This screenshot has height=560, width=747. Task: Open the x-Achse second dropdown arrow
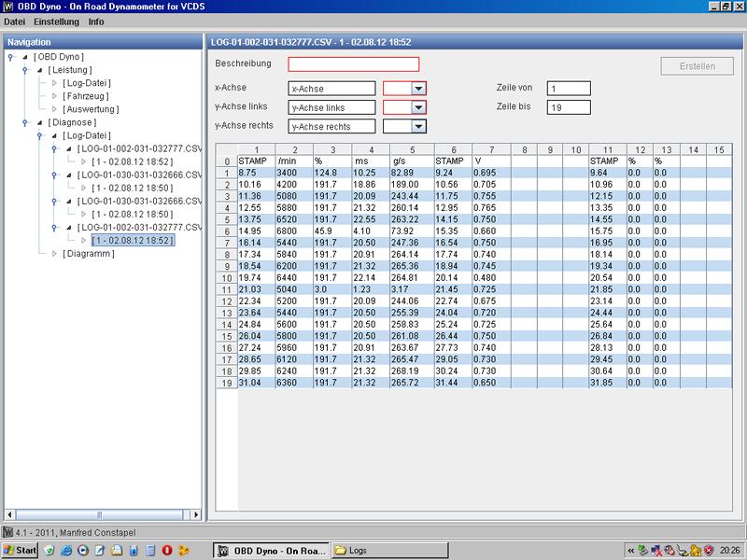point(418,88)
